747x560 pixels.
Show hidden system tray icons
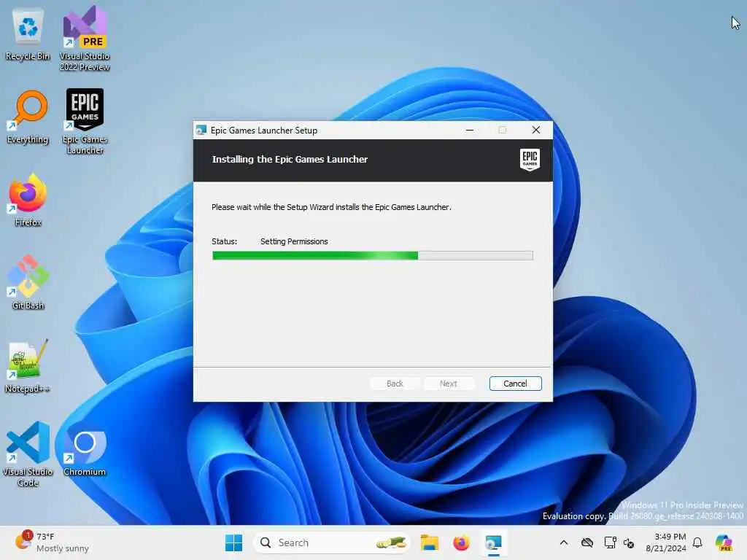(564, 542)
